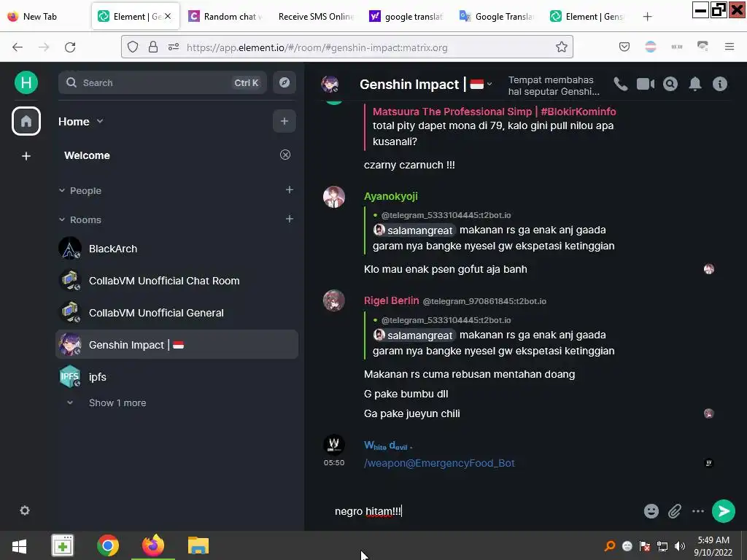This screenshot has height=560, width=747.
Task: Open notifications bell panel
Action: (x=695, y=85)
